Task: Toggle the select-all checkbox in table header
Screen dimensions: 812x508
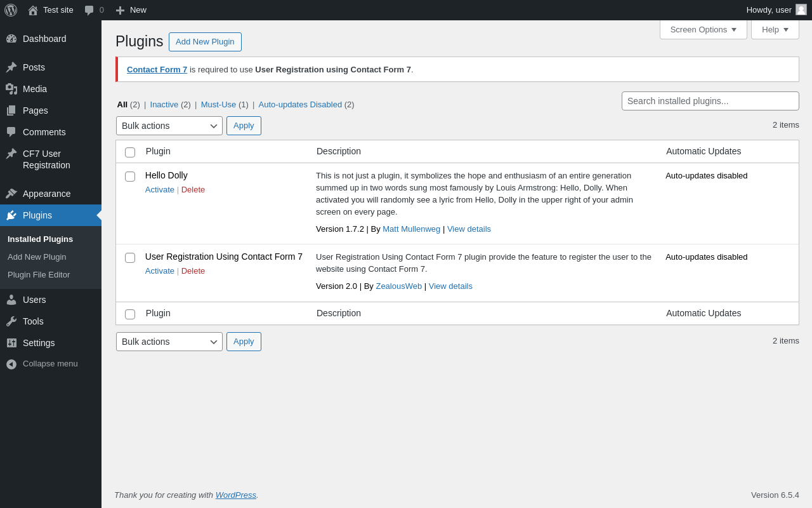Action: pos(130,152)
